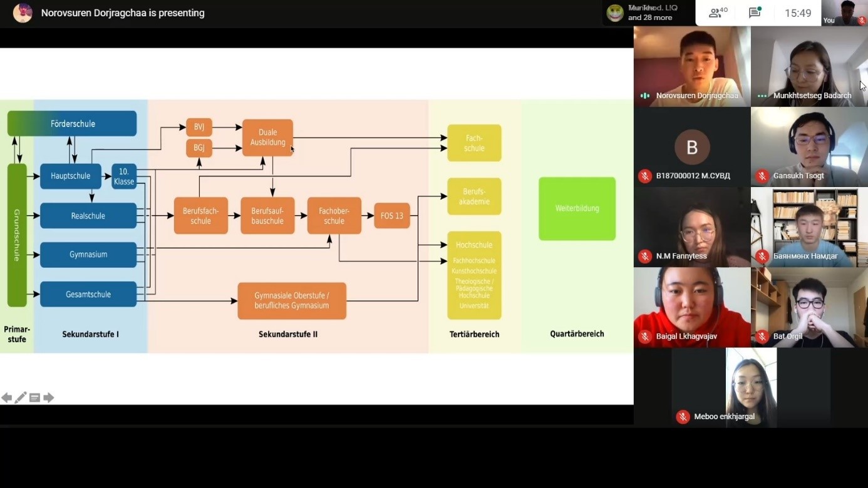Screen dimensions: 868x488
Task: Click 'Norovsuren Dorjragchaa is presenting' banner text
Action: coord(123,13)
